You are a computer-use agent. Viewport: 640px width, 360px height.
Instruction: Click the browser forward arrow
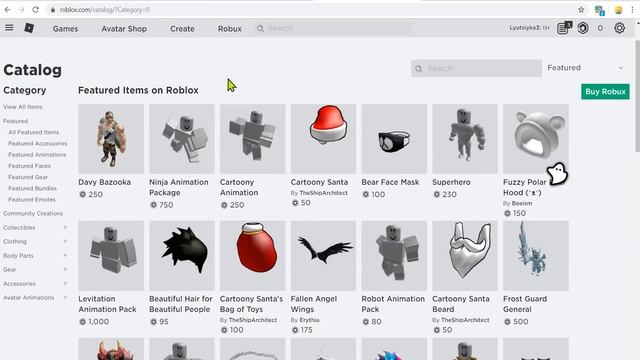click(x=21, y=9)
